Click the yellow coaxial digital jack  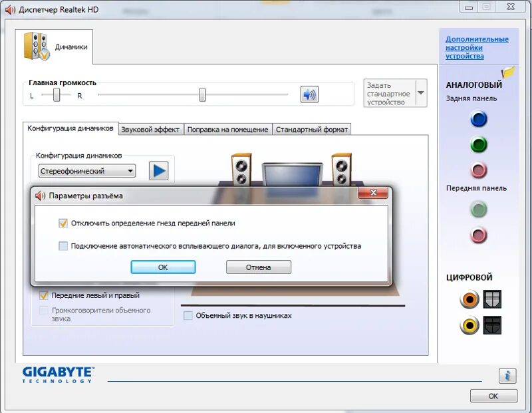[469, 325]
